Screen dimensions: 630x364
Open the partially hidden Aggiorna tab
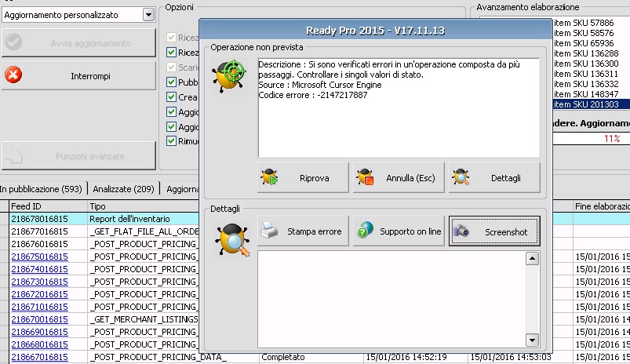coord(183,189)
